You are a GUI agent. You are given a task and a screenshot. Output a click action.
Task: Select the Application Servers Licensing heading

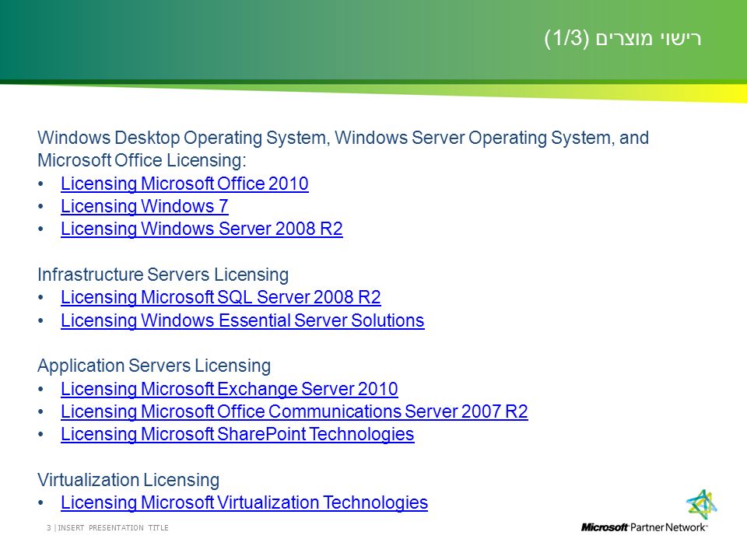click(x=154, y=366)
